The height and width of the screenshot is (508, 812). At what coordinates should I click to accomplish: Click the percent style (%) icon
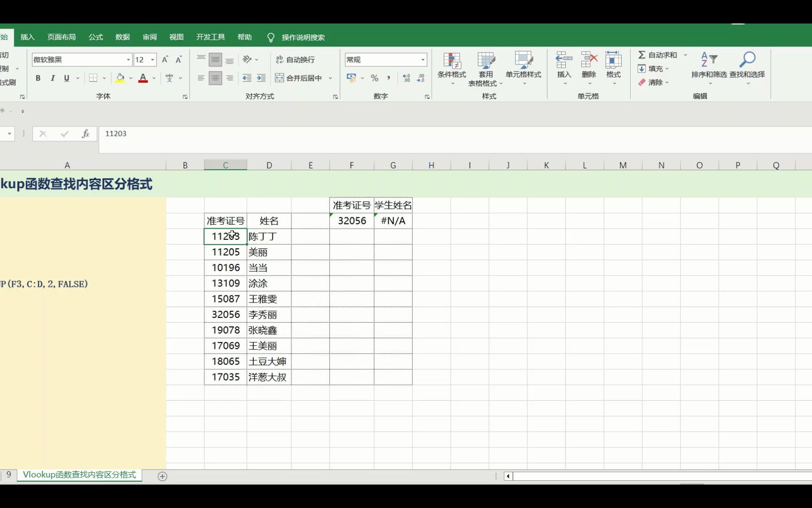click(x=375, y=78)
